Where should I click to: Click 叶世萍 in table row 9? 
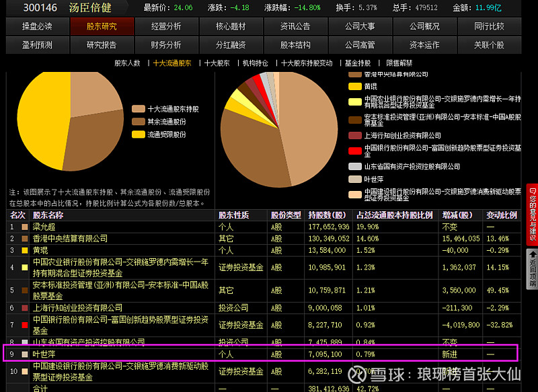tap(44, 354)
